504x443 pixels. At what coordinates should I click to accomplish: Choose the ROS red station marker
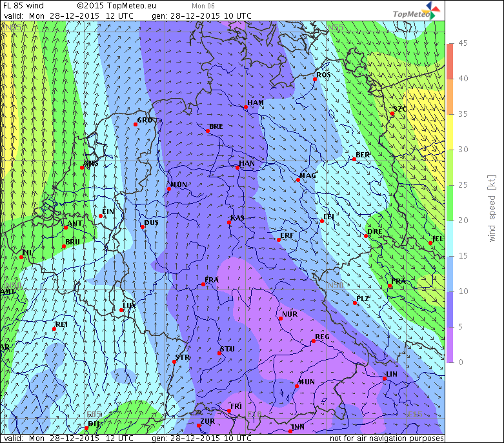tap(316, 79)
